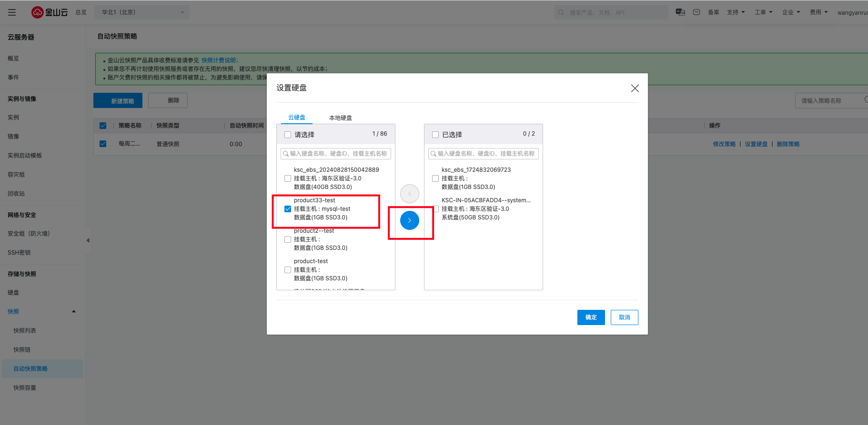The image size is (868, 425).
Task: Check disk ksc_ebs_1724832069723
Action: [435, 178]
